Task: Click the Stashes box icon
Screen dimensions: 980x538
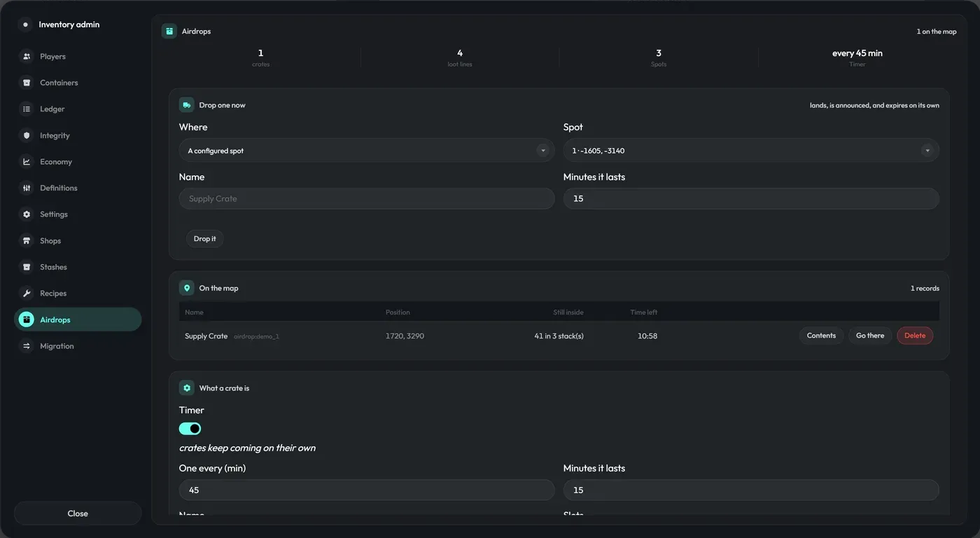Action: point(27,267)
